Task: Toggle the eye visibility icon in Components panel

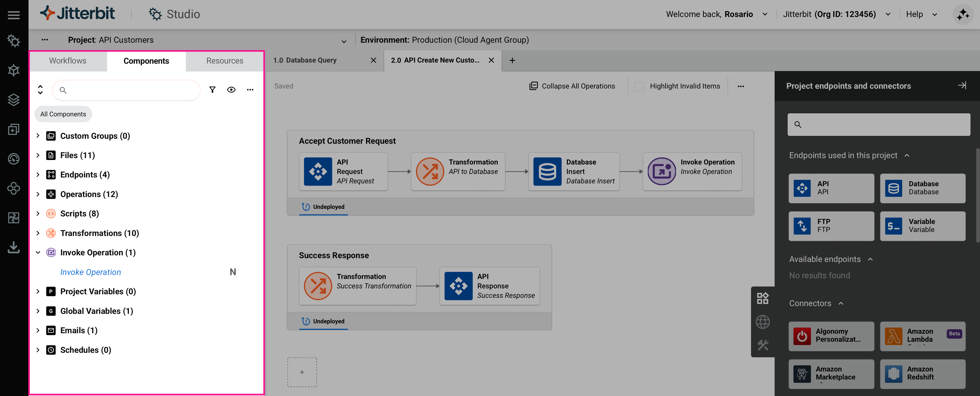Action: click(x=231, y=90)
